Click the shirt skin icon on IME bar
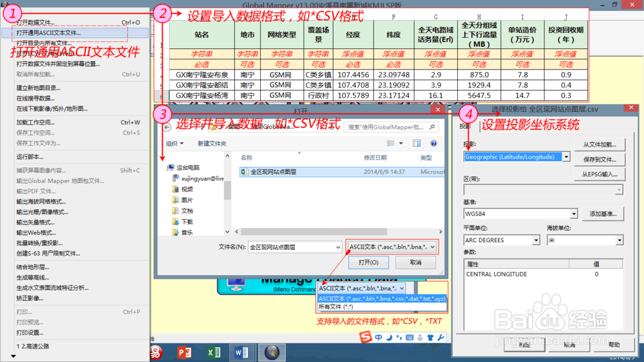 [x=430, y=338]
